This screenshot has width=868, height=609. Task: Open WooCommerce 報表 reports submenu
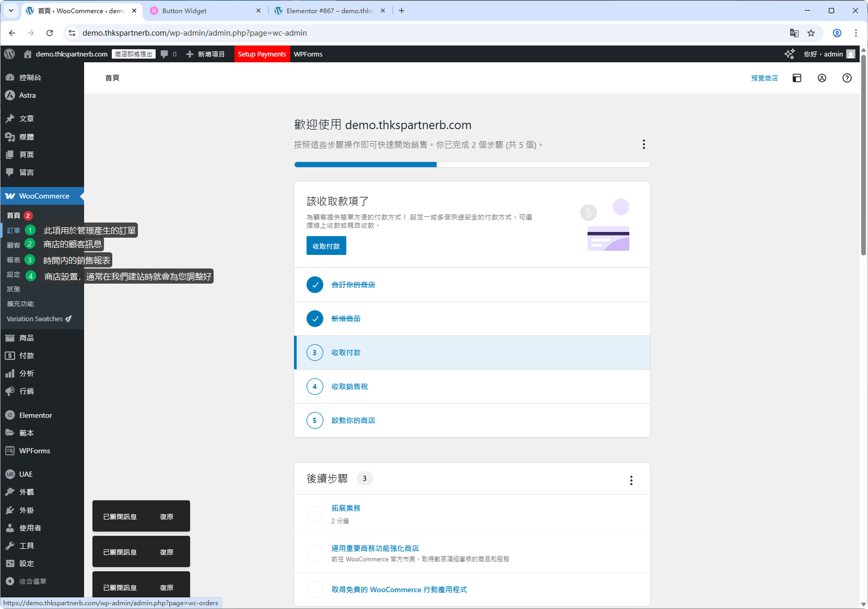pyautogui.click(x=14, y=260)
